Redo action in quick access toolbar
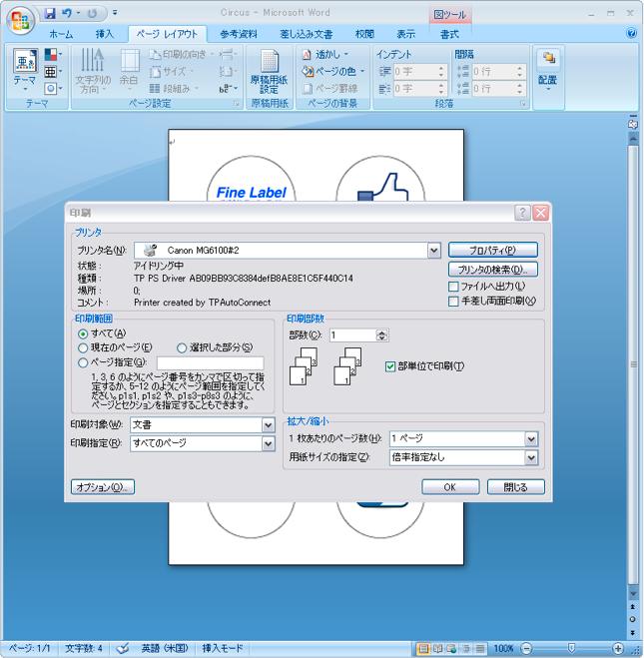Image resolution: width=644 pixels, height=658 pixels. (92, 13)
